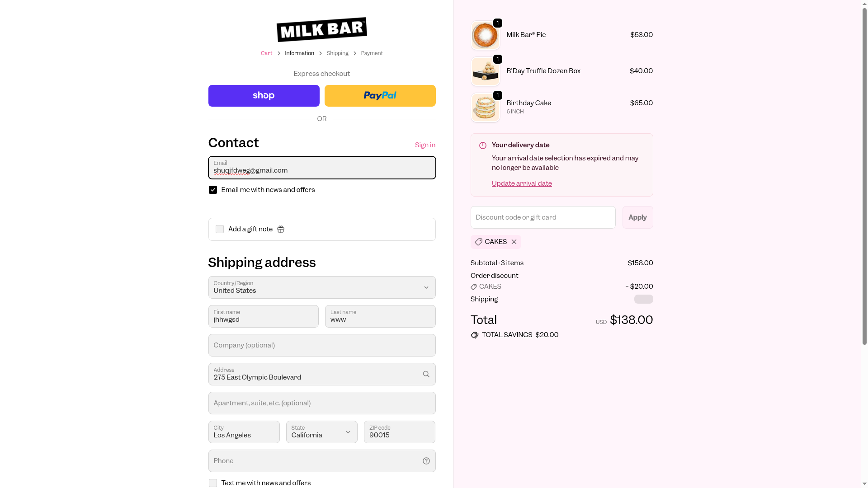
Task: Click the Sign in link
Action: (x=425, y=145)
